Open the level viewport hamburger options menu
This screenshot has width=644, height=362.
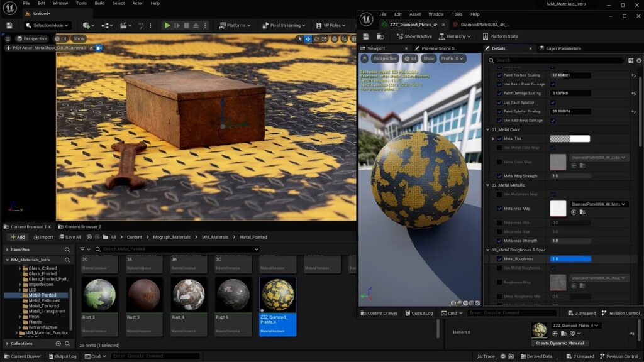9,38
